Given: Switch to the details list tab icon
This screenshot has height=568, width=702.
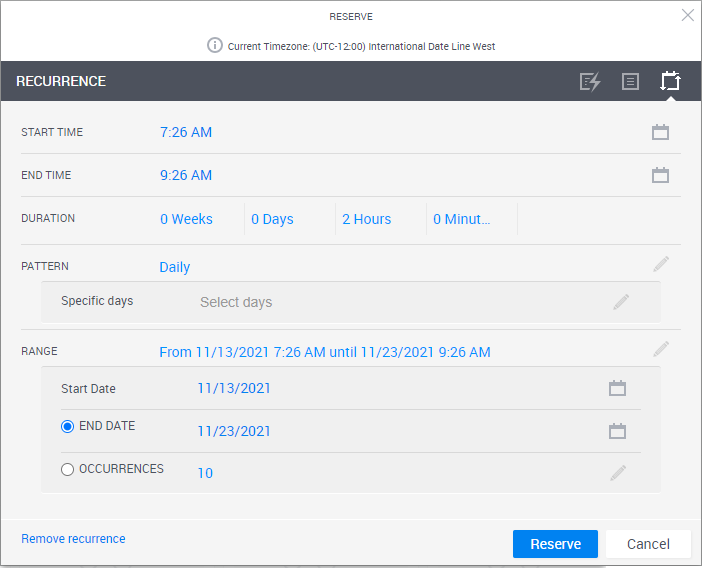Looking at the screenshot, I should [630, 82].
